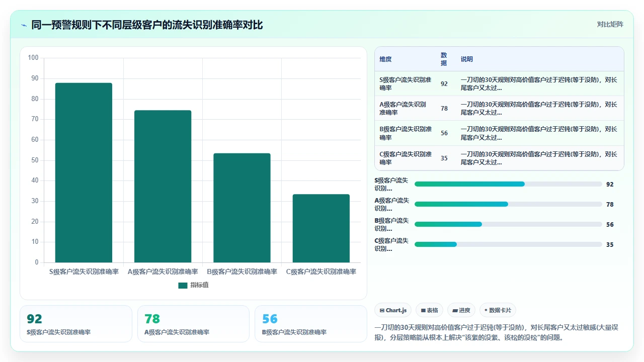Select the Chart.js tag pill
Image resolution: width=644 pixels, height=362 pixels.
point(393,310)
